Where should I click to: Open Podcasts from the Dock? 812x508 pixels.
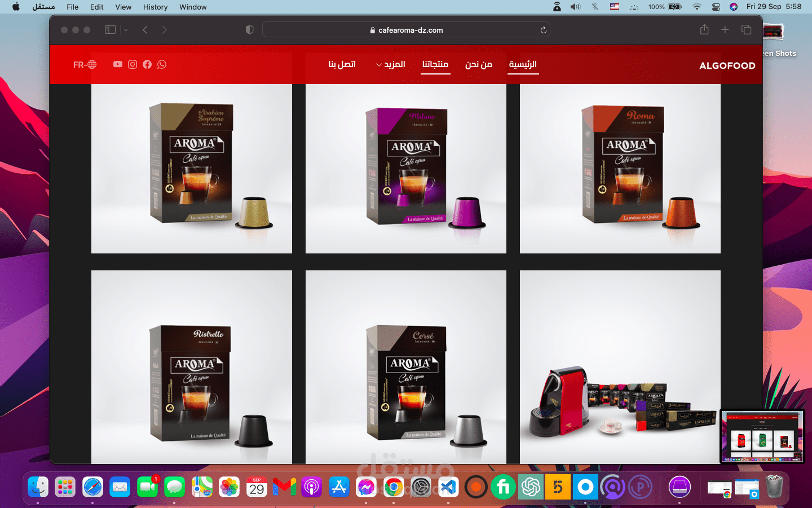[311, 487]
